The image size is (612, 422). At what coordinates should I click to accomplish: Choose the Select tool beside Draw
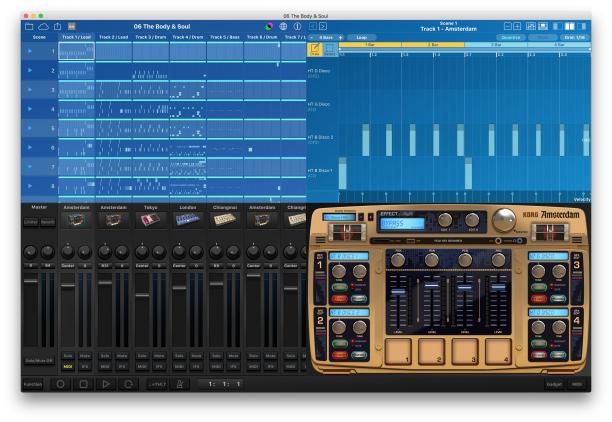pos(330,49)
